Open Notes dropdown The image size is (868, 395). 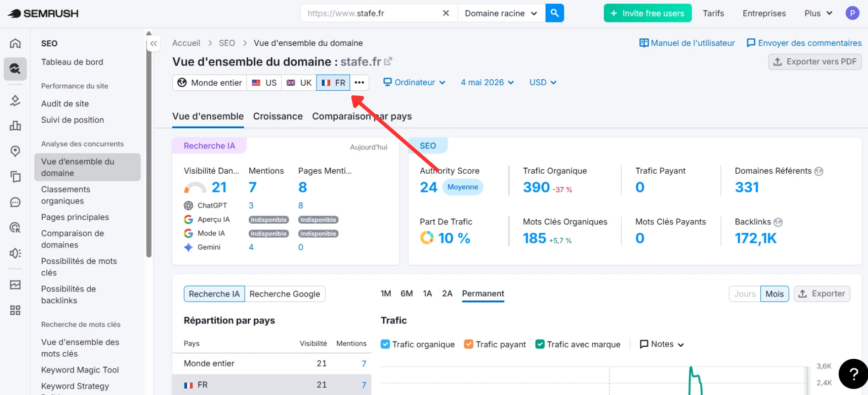662,344
